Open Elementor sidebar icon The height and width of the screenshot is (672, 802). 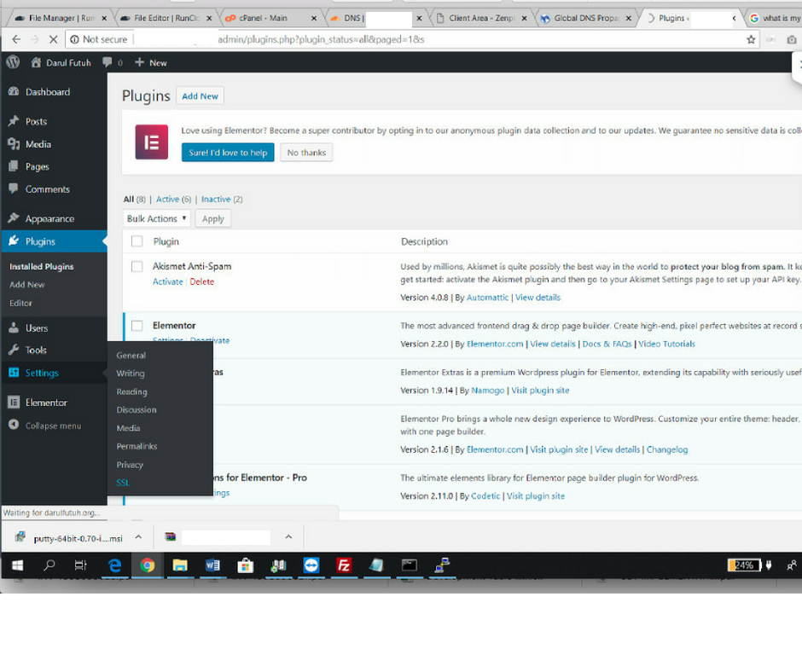point(14,403)
